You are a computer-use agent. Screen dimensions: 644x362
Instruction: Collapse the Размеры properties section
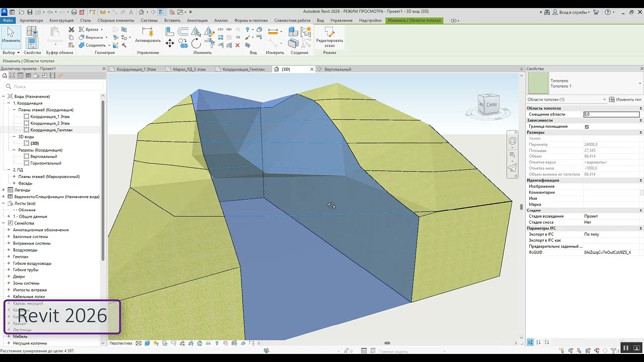(640, 133)
